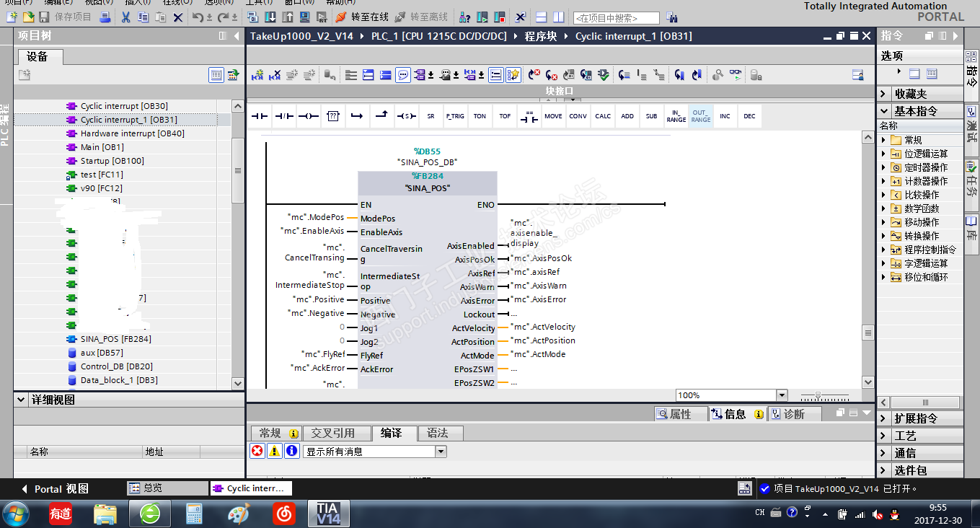Expand the 计数器操作 instruction folder
980x528 pixels.
(884, 181)
